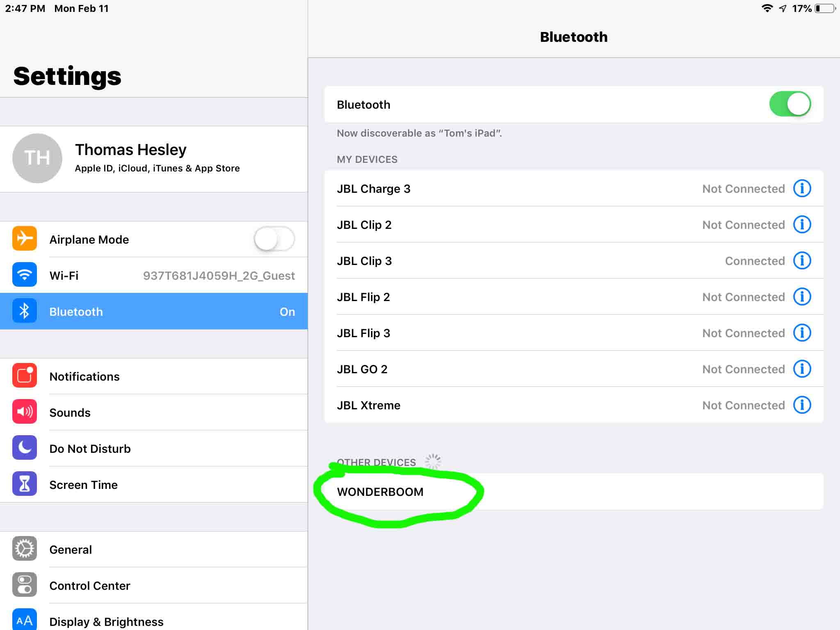Open Thomas Hesley Apple ID account
Screen dimensions: 840x630
point(154,159)
